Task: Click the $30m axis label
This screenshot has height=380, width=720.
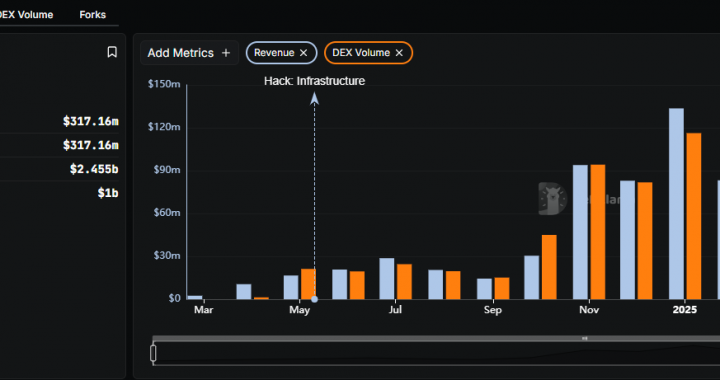Action: [x=167, y=256]
